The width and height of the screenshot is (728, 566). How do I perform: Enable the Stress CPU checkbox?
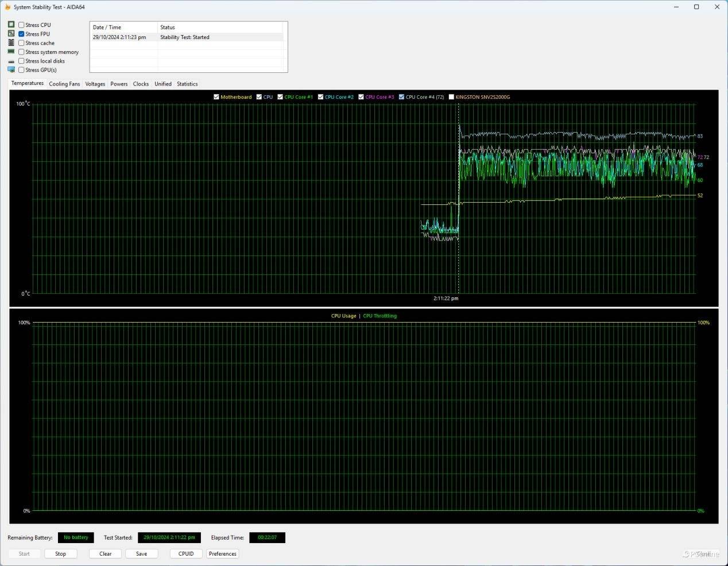click(x=21, y=25)
